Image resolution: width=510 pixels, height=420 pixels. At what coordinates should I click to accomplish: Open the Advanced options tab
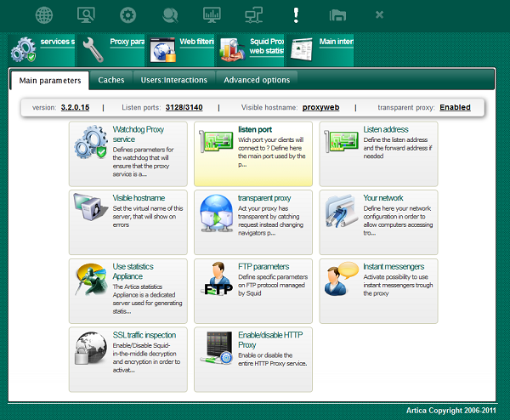click(x=257, y=80)
